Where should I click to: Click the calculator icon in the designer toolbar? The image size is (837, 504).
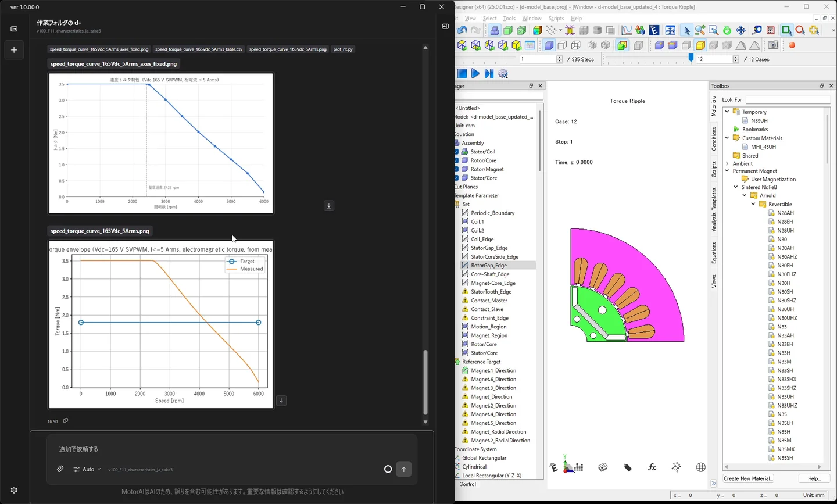pos(771,30)
